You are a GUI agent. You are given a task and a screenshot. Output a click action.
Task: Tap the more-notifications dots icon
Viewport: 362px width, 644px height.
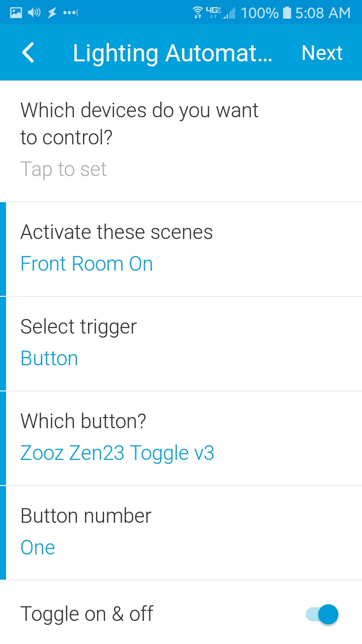tap(70, 13)
